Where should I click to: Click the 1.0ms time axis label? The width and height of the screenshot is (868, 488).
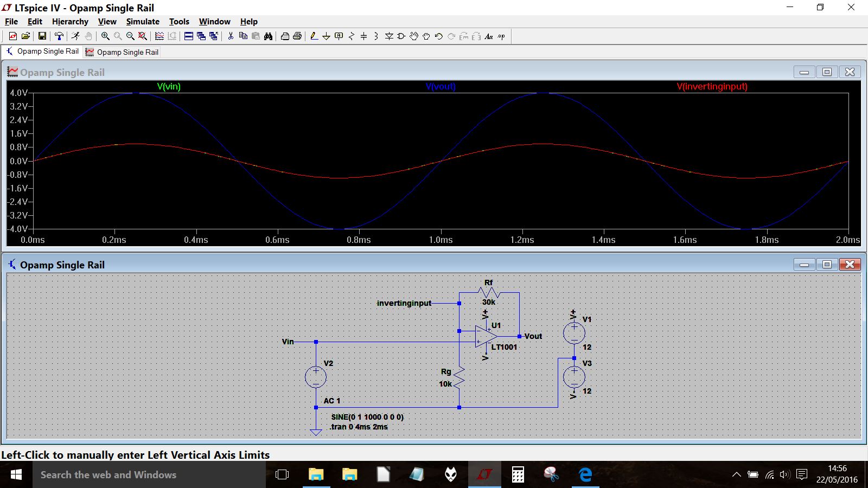(441, 240)
